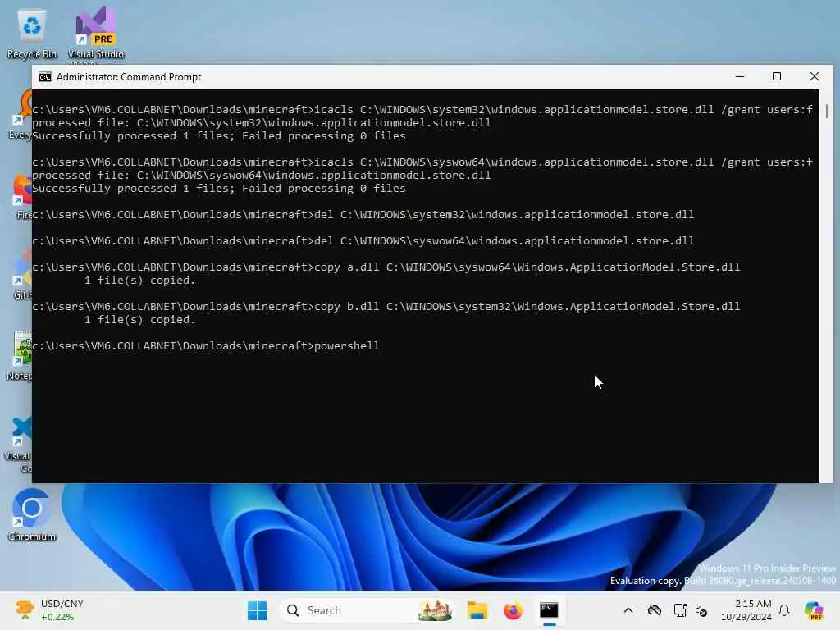
Task: Open the clock showing 2:15 AM
Action: pos(746,610)
